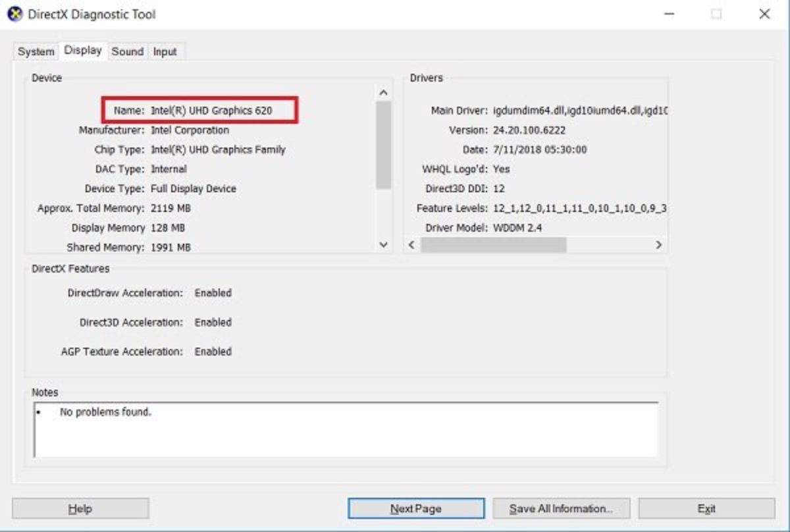Click the Drivers horizontal scrollbar thumb
Viewport: 790px width, 532px height.
coord(493,244)
